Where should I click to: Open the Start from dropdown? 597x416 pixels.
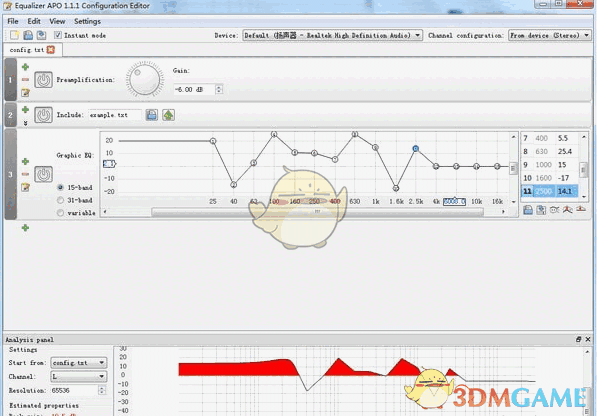79,363
